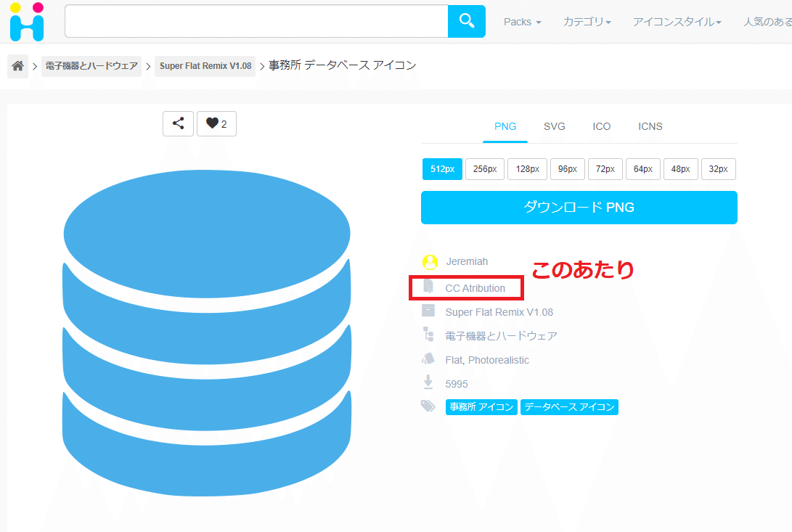Click the share icon button

pos(178,123)
